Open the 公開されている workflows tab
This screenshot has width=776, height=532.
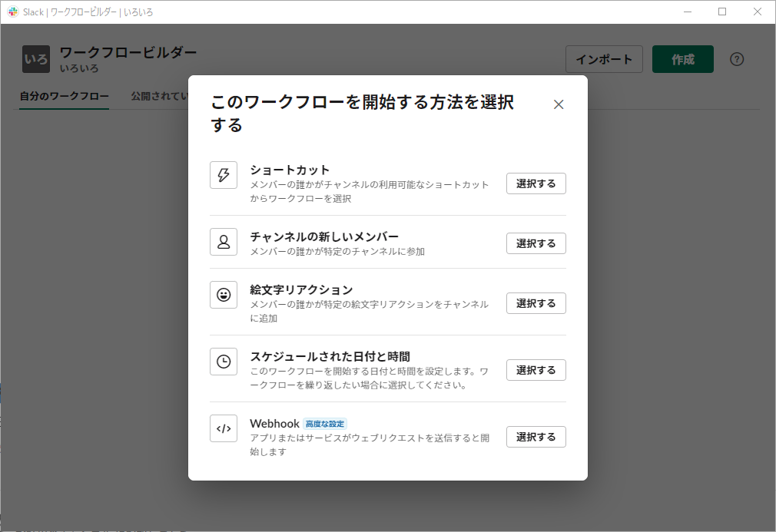pyautogui.click(x=158, y=97)
